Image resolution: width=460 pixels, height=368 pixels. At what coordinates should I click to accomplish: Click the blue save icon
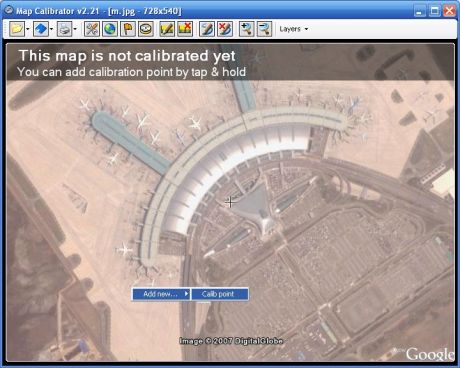(41, 29)
